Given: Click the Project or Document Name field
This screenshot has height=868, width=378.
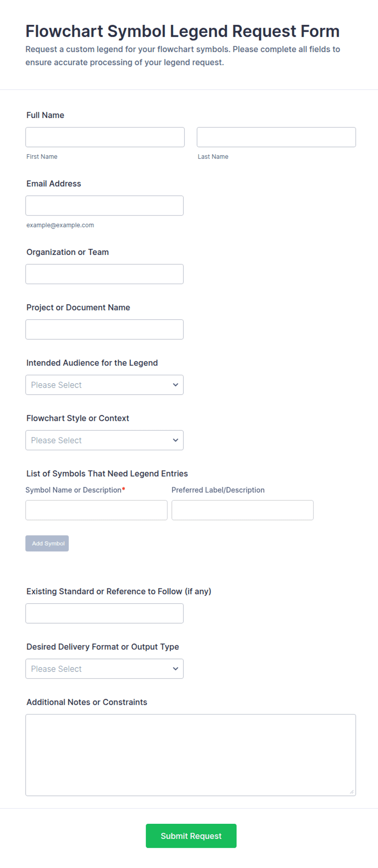Looking at the screenshot, I should tap(104, 330).
